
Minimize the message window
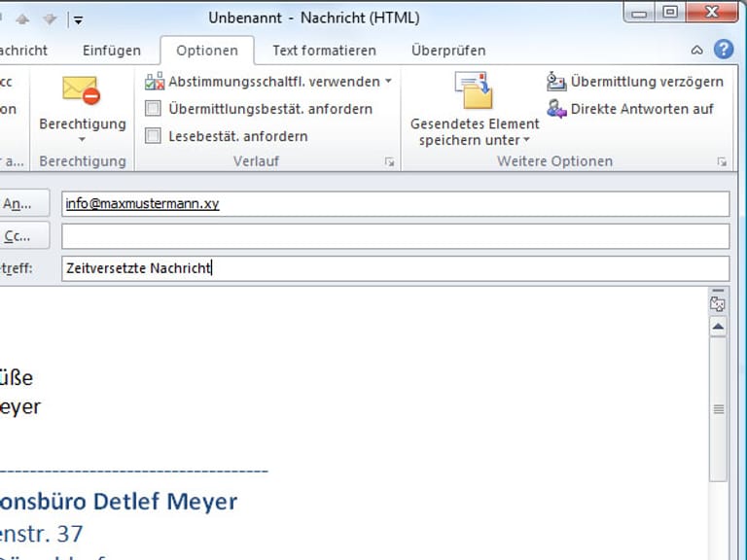639,13
